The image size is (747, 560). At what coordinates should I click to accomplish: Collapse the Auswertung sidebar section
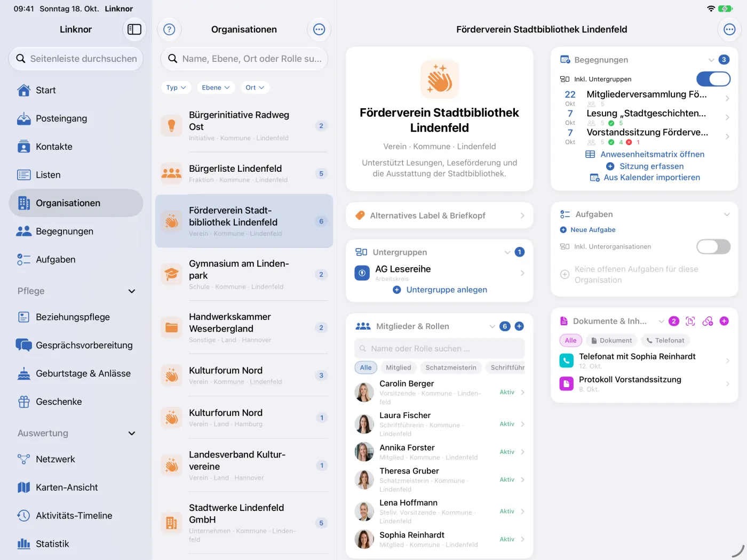[132, 434]
